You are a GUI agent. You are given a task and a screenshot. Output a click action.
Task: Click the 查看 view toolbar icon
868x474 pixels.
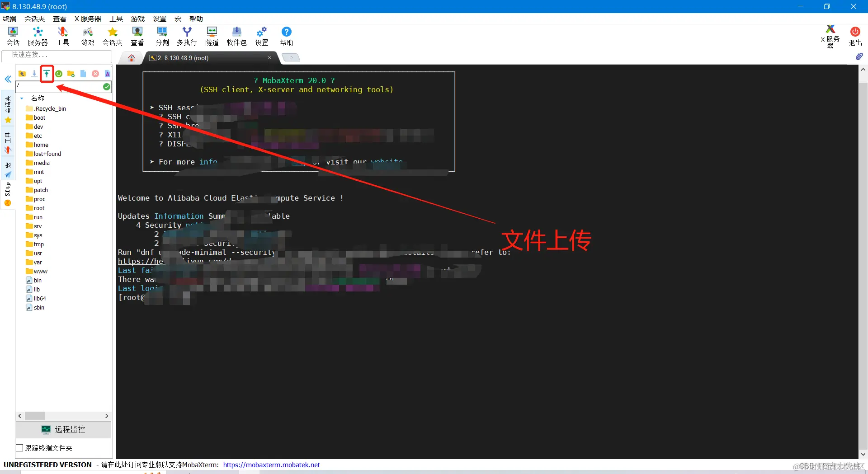click(x=137, y=36)
